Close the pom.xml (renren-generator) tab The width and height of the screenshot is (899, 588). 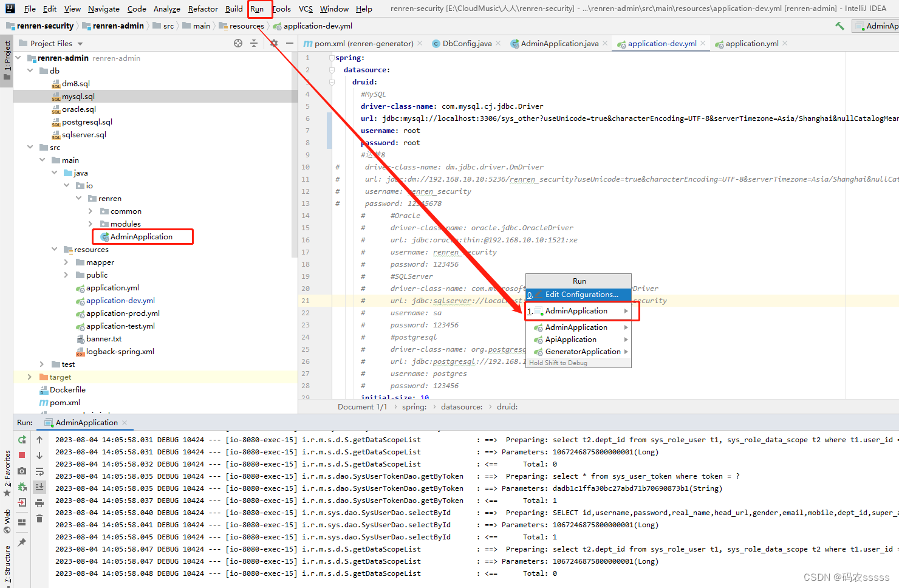(x=420, y=43)
